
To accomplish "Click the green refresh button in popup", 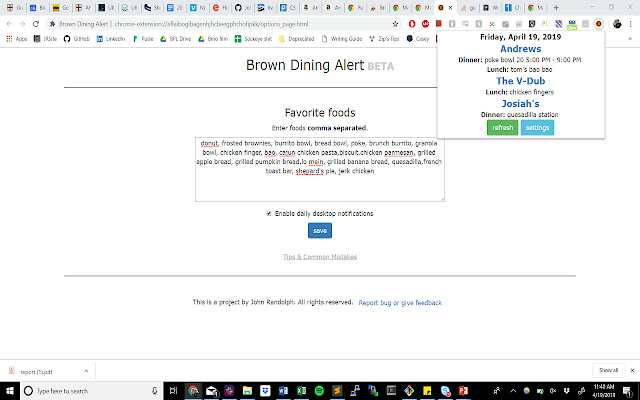I will [x=502, y=128].
